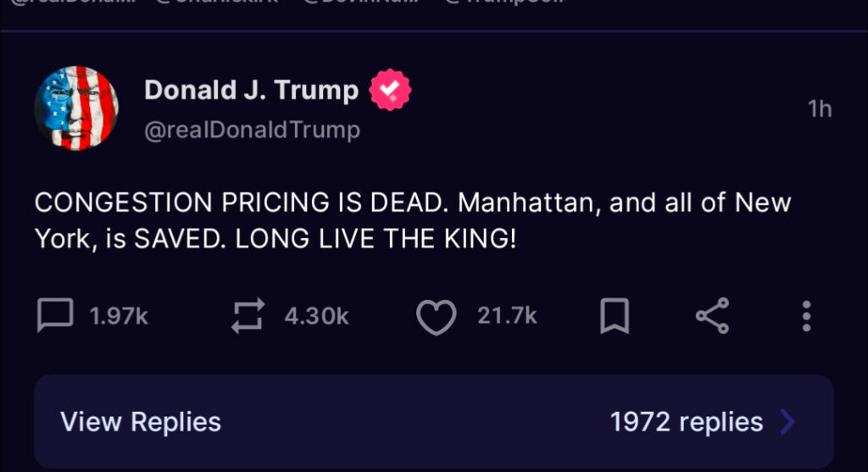Expand replies with the right chevron arrow
Screen dimensions: 868x472
pyautogui.click(x=787, y=422)
